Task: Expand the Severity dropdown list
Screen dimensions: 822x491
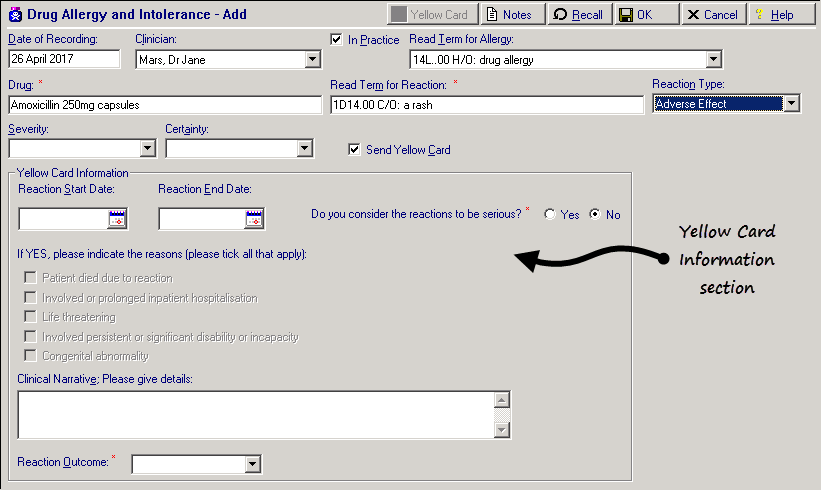Action: tap(148, 149)
